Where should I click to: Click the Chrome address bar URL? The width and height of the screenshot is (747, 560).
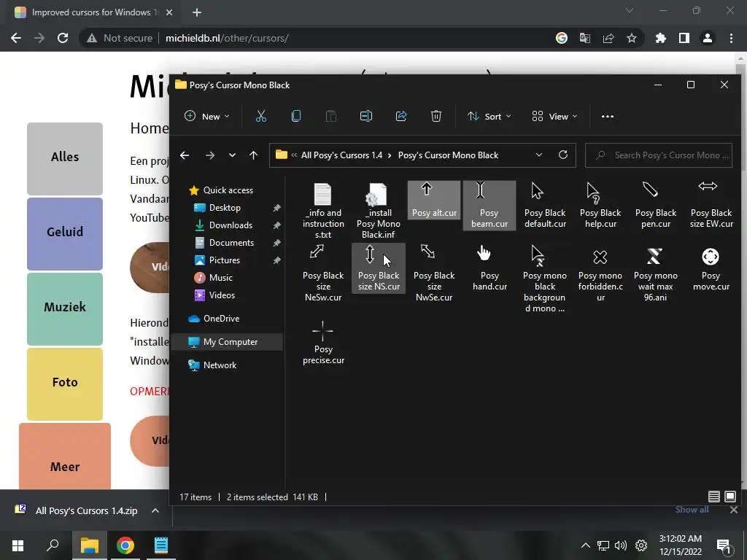[227, 38]
